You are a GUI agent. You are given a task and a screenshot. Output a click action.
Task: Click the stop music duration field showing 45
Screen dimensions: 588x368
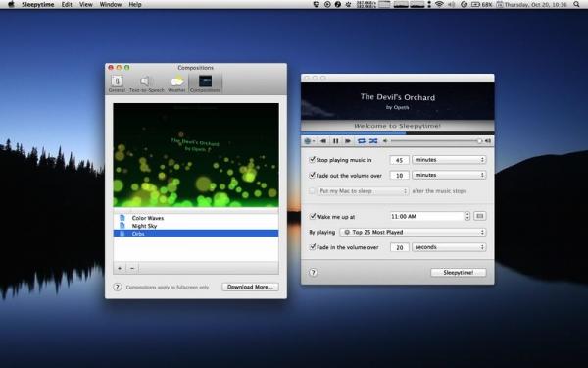point(400,160)
